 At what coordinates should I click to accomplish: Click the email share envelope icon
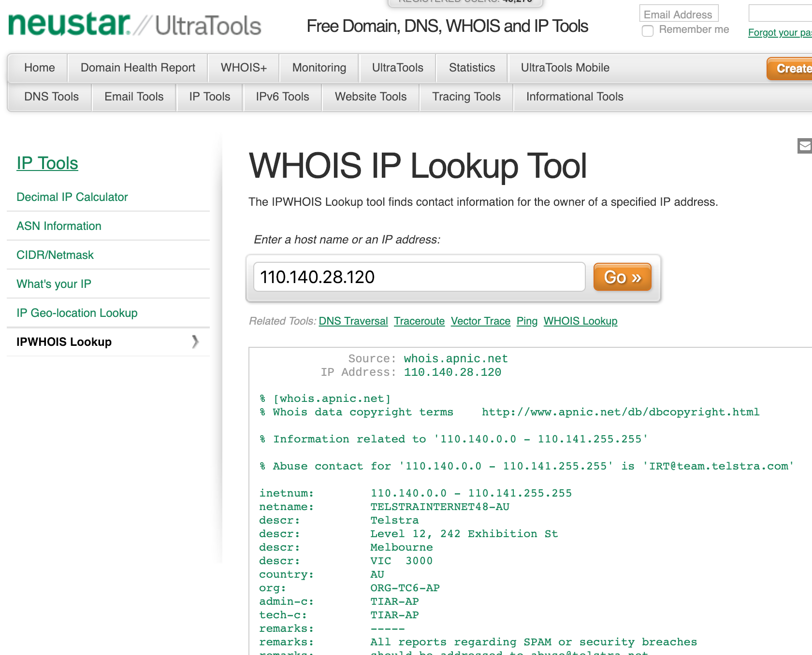pyautogui.click(x=804, y=146)
